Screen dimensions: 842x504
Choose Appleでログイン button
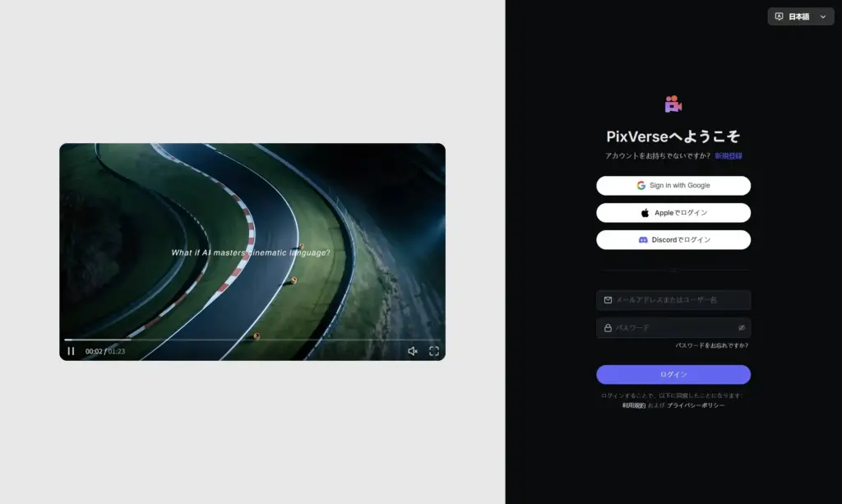click(673, 213)
